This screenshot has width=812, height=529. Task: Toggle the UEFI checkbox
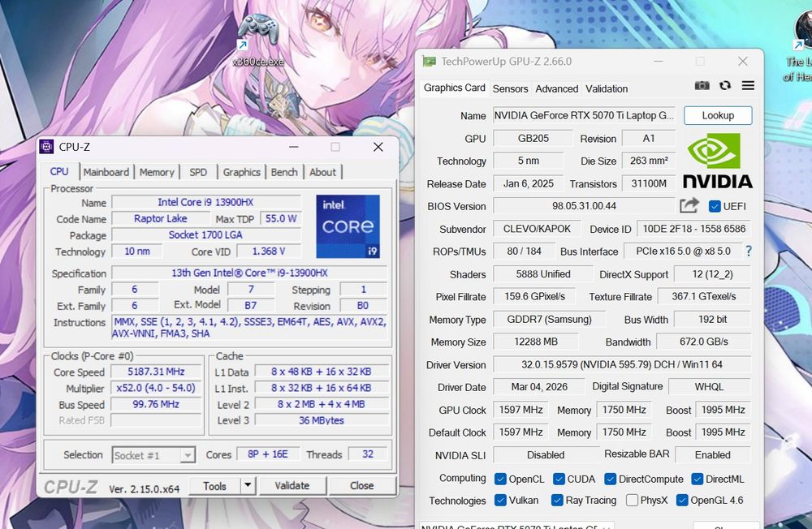[x=715, y=206]
